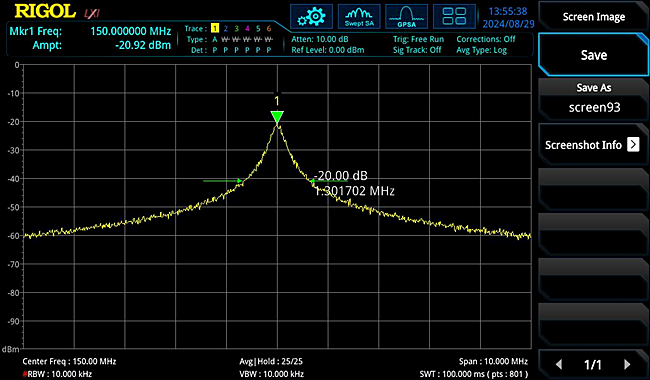
Task: Click the RBW 10.000 kHz readout
Action: tap(57, 374)
